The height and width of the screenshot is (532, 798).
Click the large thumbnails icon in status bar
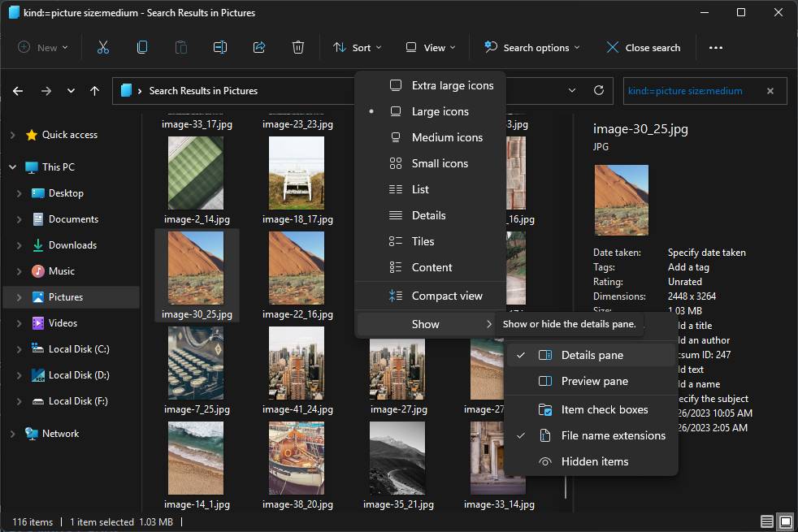785,521
